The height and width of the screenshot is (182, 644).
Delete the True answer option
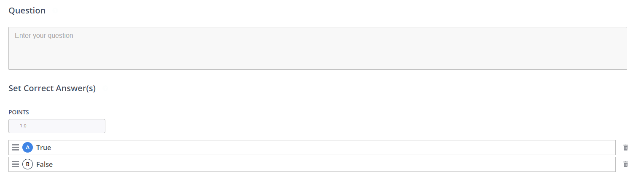(625, 148)
